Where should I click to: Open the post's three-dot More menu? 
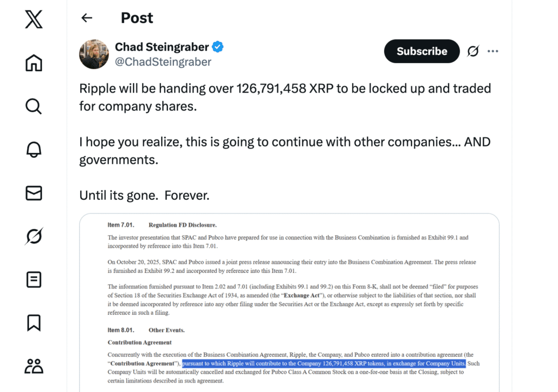point(493,51)
